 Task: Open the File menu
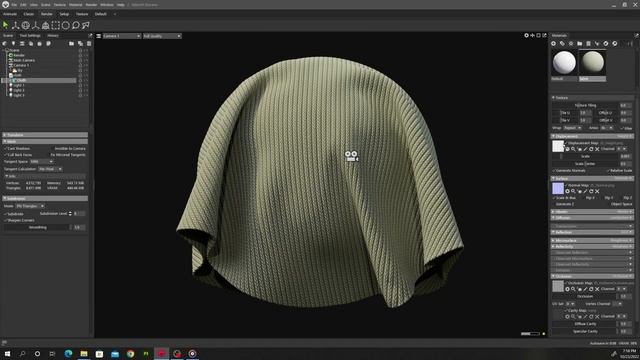pyautogui.click(x=14, y=4)
